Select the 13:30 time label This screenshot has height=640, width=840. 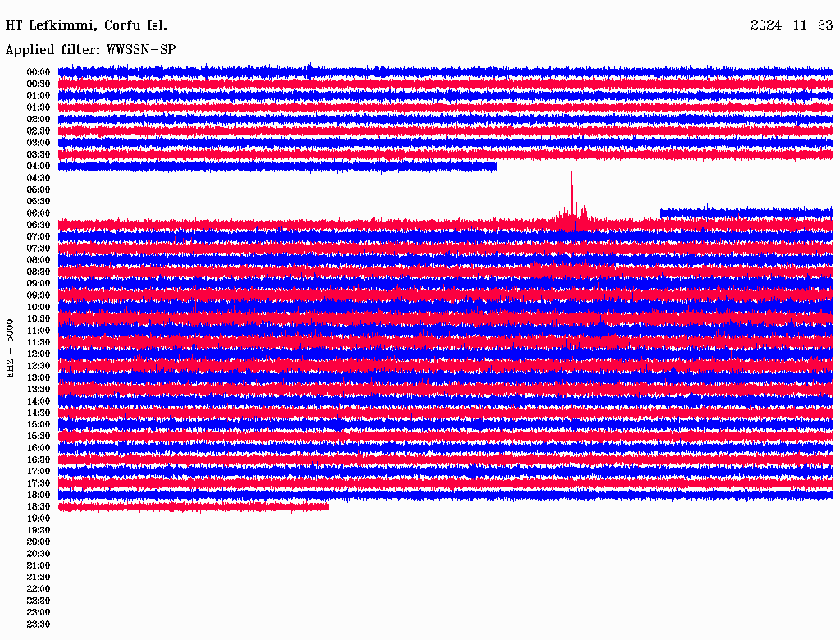[39, 390]
